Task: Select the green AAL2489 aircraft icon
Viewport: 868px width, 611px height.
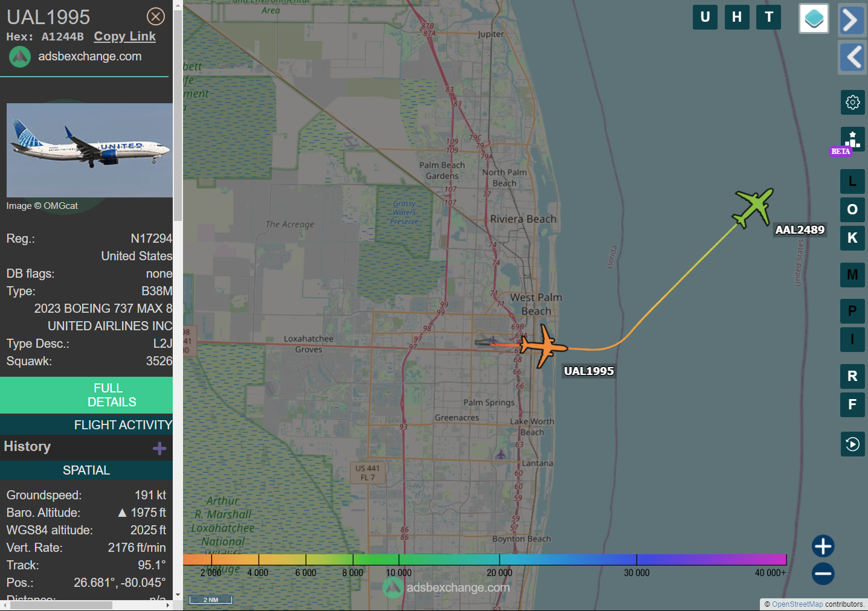Action: [753, 207]
